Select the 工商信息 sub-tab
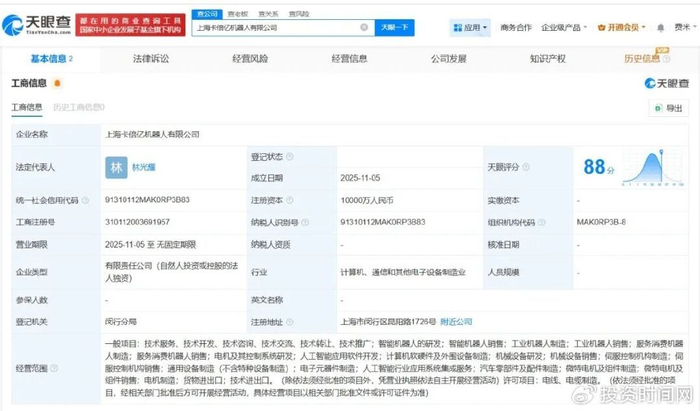The height and width of the screenshot is (411, 700). click(27, 108)
